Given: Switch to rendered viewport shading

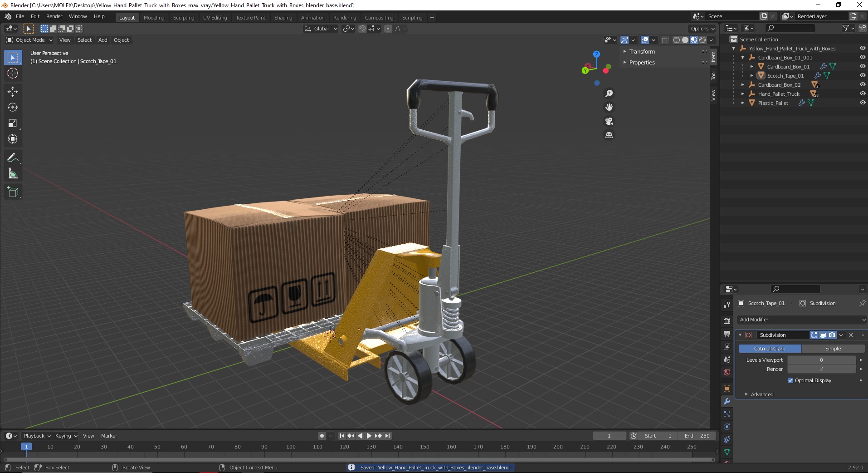Looking at the screenshot, I should tap(702, 40).
